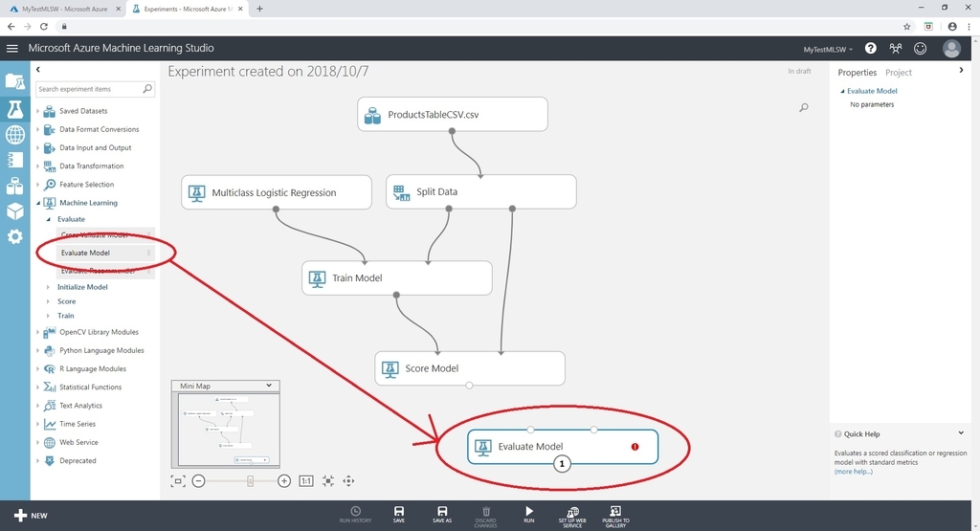Viewport: 980px width, 531px height.
Task: Expand the Saved Datasets category
Action: click(x=37, y=111)
